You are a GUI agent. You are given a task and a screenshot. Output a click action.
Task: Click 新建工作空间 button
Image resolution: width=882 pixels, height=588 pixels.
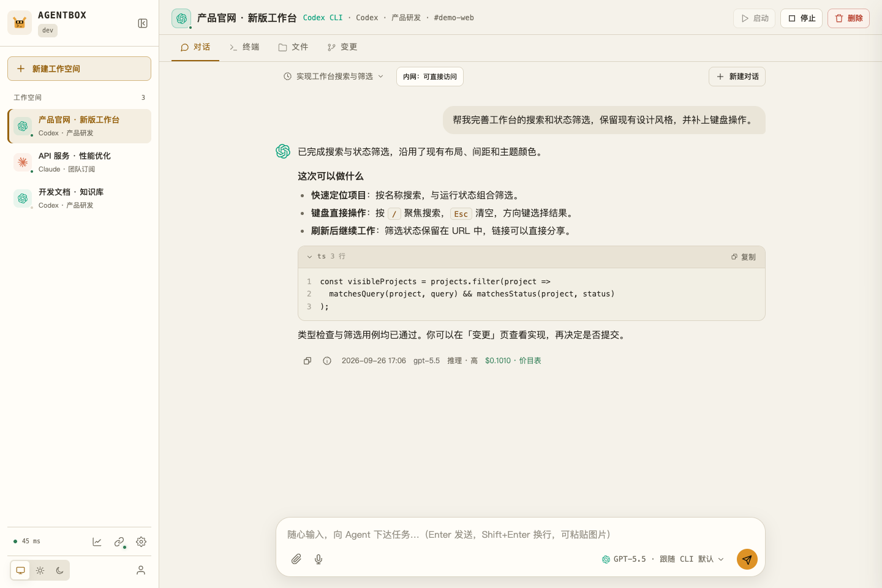[79, 69]
